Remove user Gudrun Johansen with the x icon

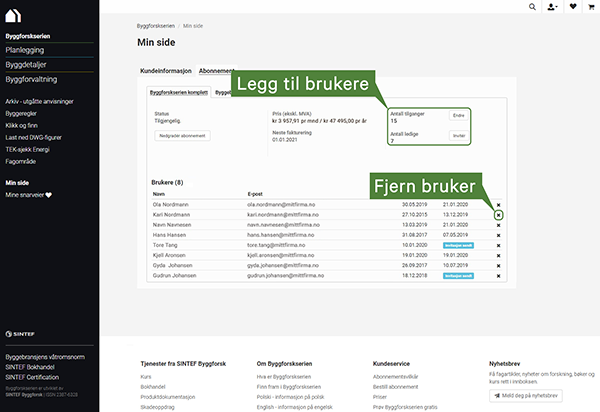tap(498, 276)
